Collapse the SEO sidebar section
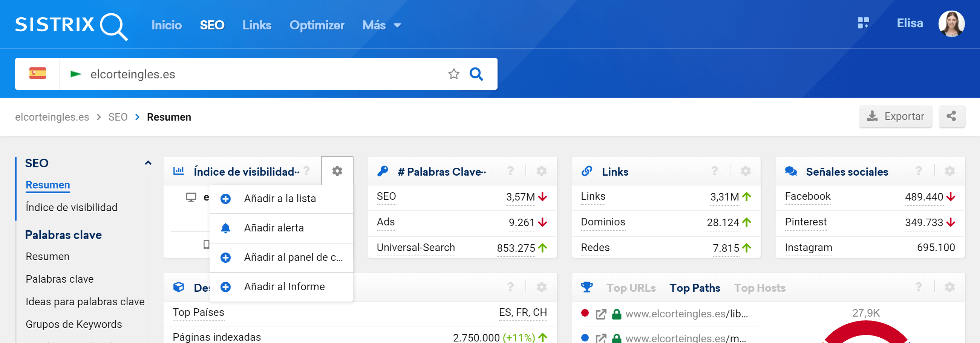The width and height of the screenshot is (980, 343). tap(148, 163)
